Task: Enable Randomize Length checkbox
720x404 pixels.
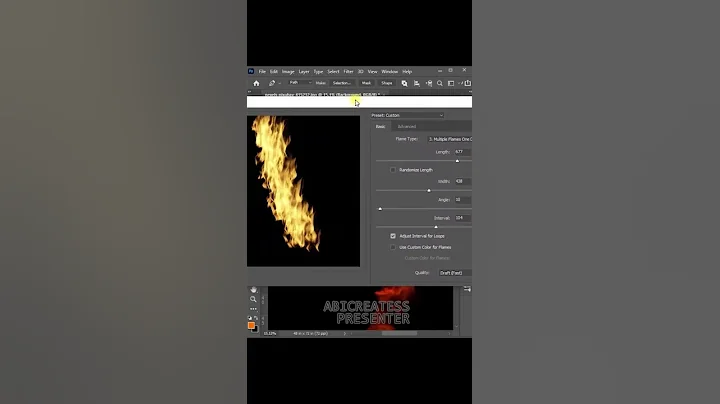Action: coord(393,170)
